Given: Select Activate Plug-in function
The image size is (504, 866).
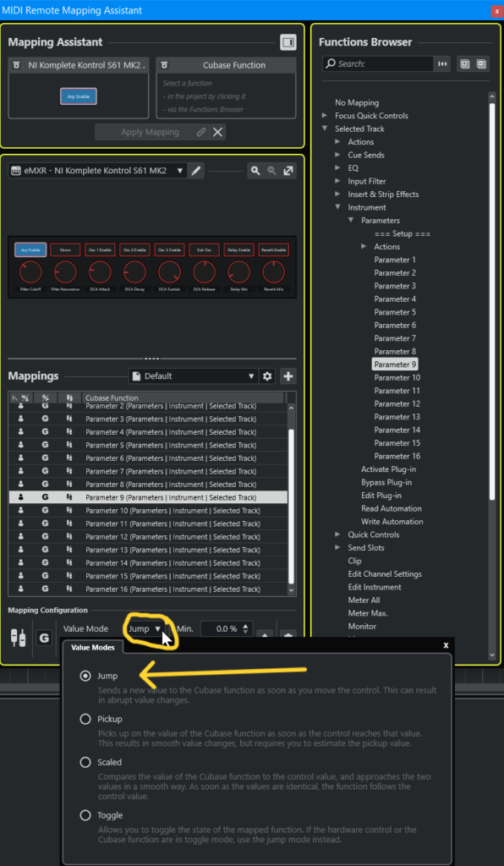Looking at the screenshot, I should tap(388, 469).
